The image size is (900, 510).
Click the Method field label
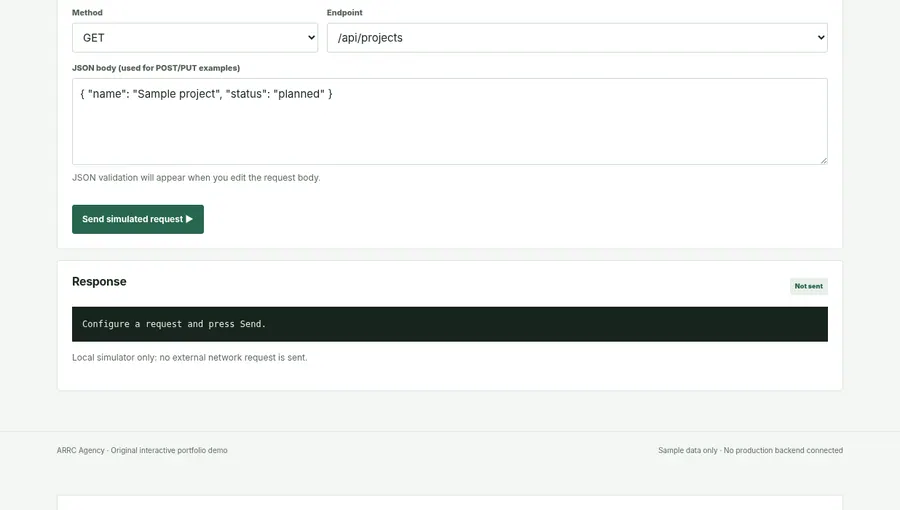pyautogui.click(x=87, y=13)
